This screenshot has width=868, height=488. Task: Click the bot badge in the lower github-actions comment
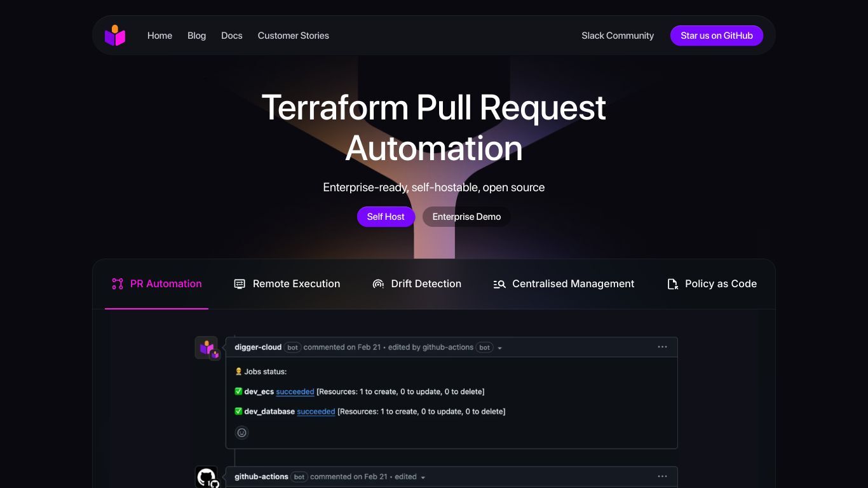[299, 477]
